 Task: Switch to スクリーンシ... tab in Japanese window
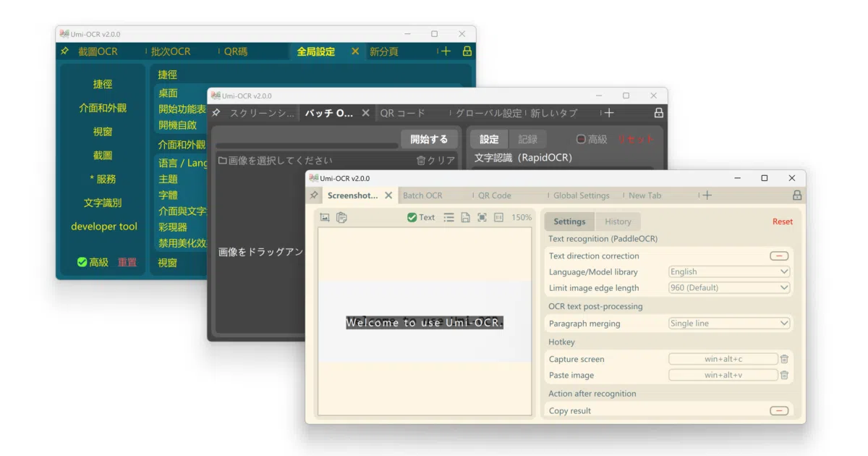pyautogui.click(x=263, y=113)
